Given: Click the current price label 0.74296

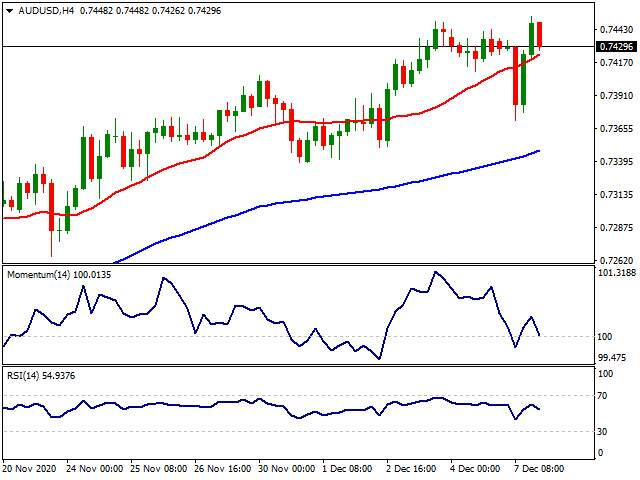Looking at the screenshot, I should 616,47.
